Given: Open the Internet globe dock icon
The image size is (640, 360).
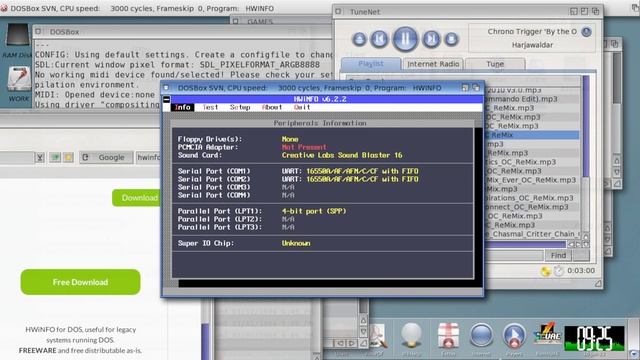Looking at the screenshot, I should tap(481, 336).
